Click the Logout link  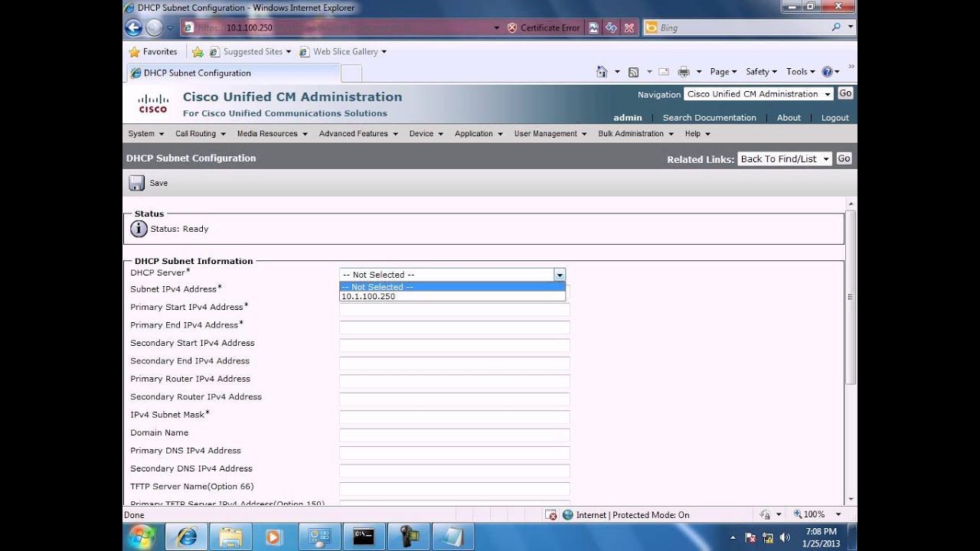pyautogui.click(x=835, y=118)
